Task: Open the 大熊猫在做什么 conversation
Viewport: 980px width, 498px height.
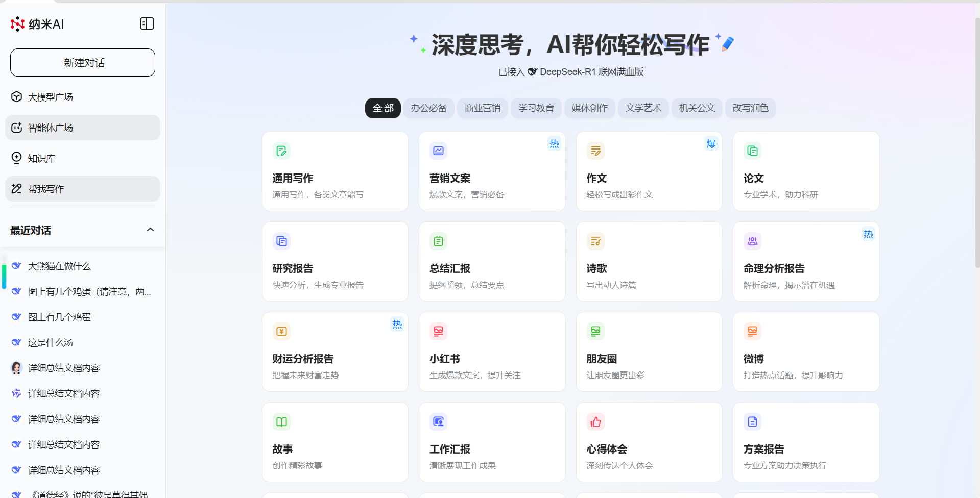Action: [59, 266]
